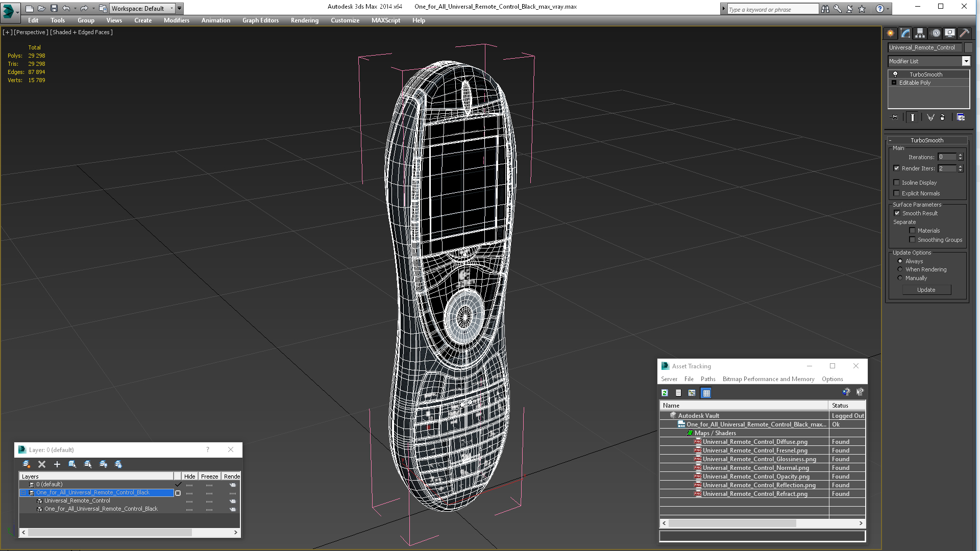This screenshot has height=551, width=980.
Task: Click Delete layer X icon
Action: (x=42, y=464)
